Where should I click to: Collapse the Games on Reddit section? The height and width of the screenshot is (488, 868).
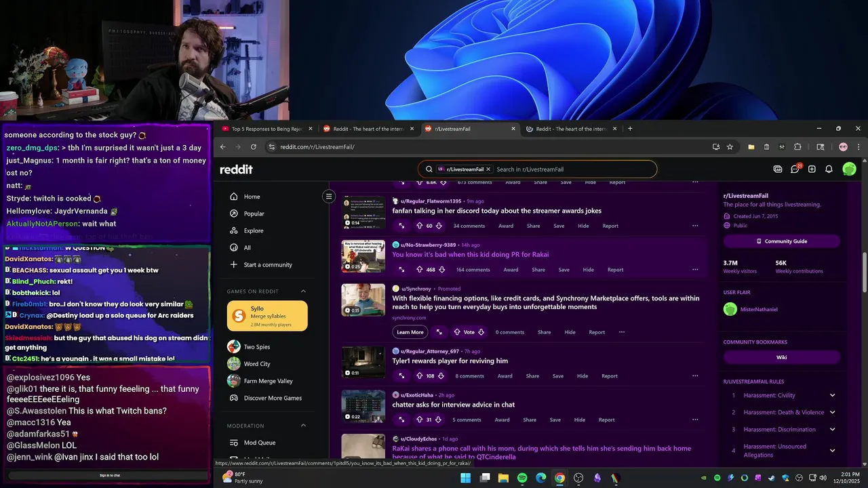click(303, 291)
